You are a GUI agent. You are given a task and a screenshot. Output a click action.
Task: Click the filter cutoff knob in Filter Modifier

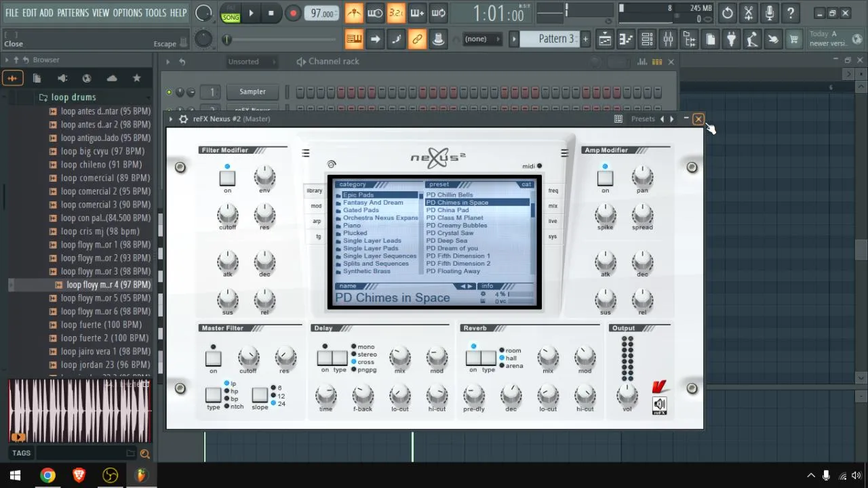pos(227,214)
